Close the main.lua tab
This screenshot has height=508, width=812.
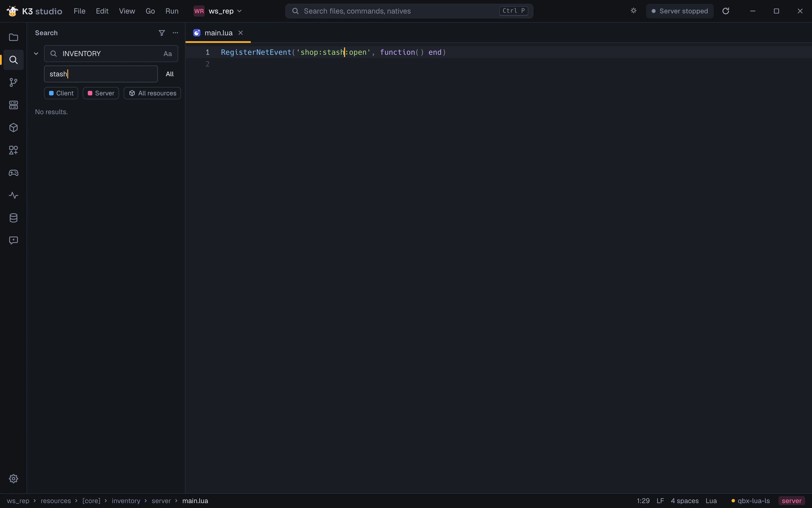(x=241, y=33)
